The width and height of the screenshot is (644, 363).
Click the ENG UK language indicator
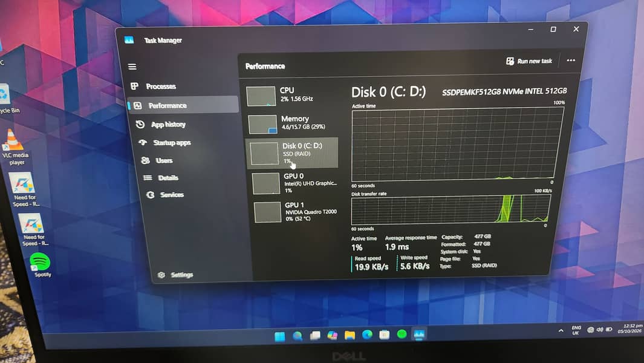point(576,330)
